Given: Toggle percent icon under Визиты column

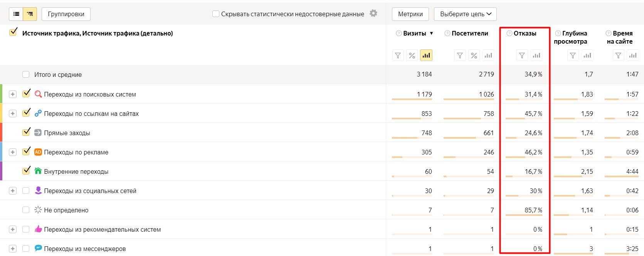Looking at the screenshot, I should click(x=412, y=56).
